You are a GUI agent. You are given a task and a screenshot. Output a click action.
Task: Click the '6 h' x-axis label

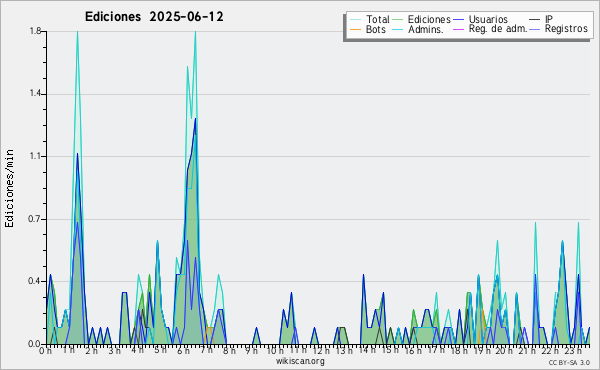183,351
